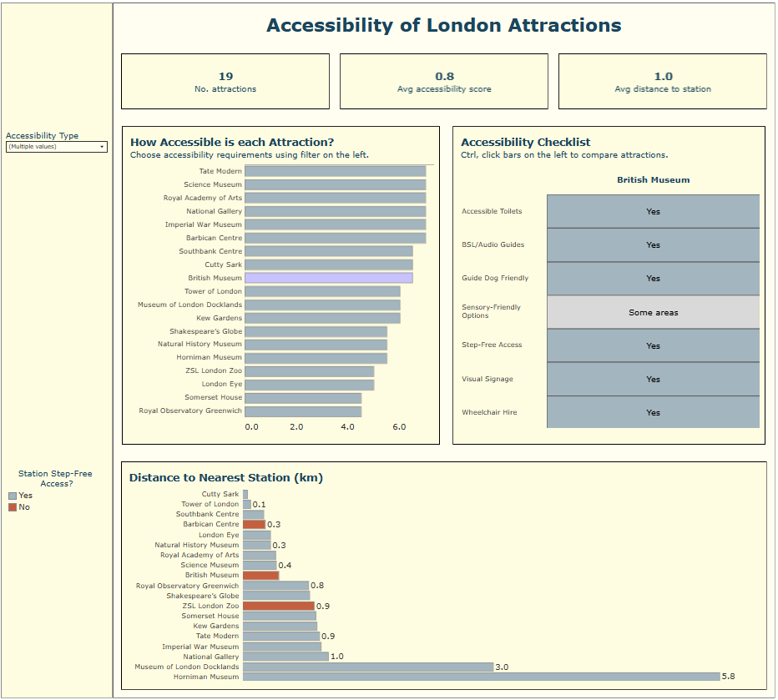Select the Step-Free Access 'Yes' cell
This screenshot has height=700, width=778.
coord(653,345)
